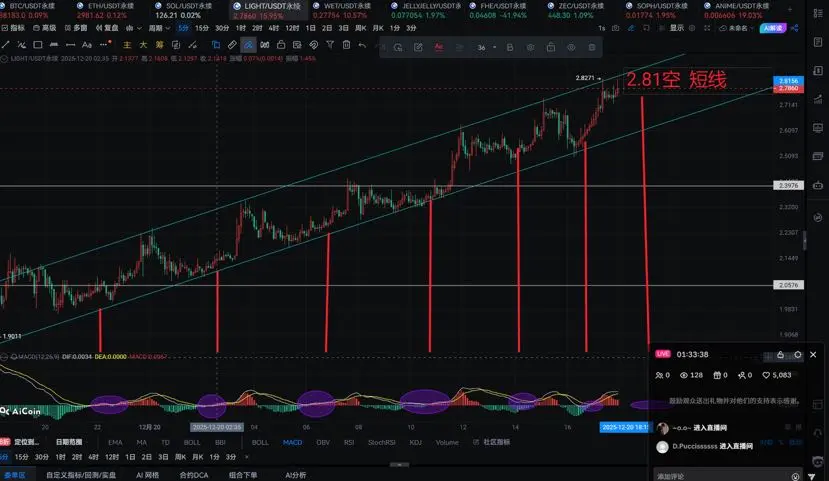Open the edit text pencil icon in floating toolbar

418,48
